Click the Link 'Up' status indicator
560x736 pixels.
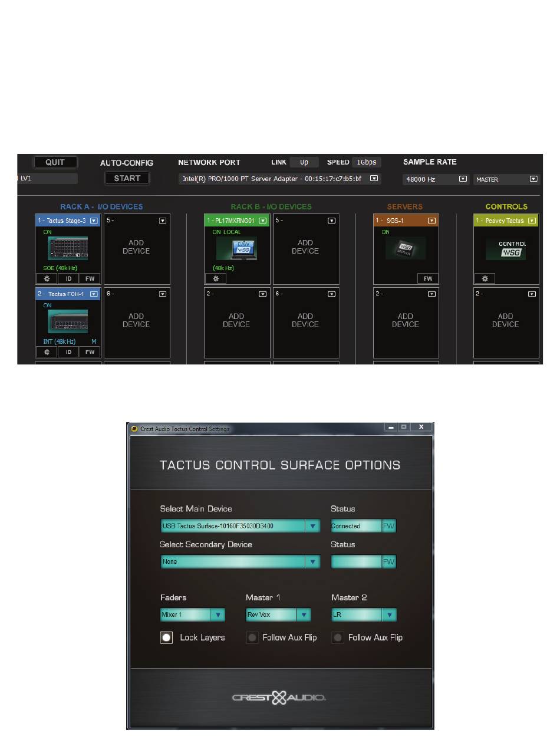(x=304, y=162)
